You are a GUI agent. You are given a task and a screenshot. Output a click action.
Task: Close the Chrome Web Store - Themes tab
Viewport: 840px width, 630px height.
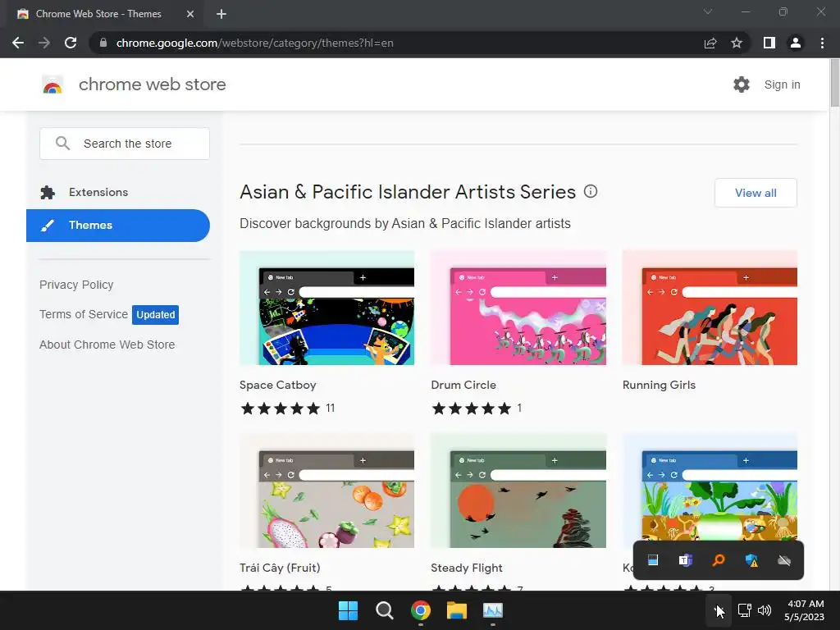pos(190,14)
